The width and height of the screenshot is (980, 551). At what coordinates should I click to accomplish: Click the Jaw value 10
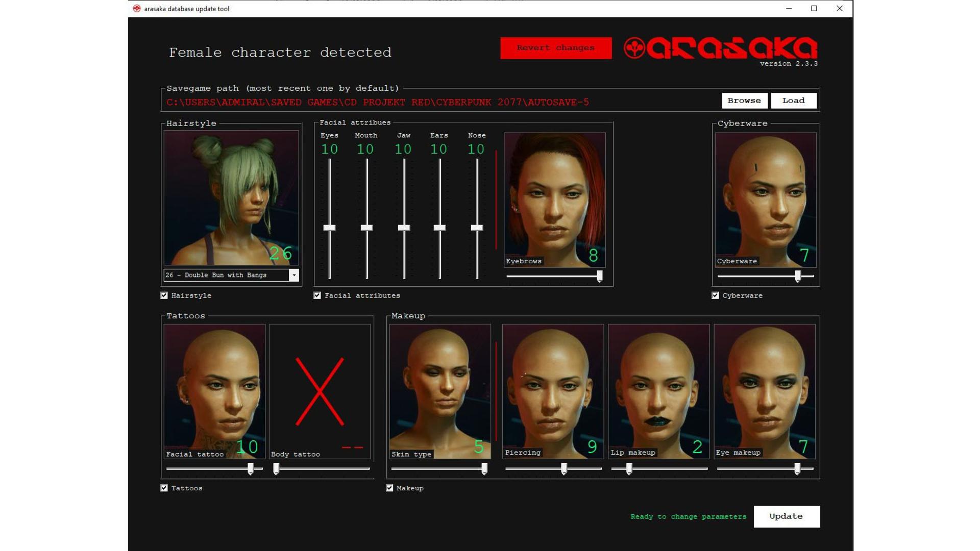tap(403, 149)
